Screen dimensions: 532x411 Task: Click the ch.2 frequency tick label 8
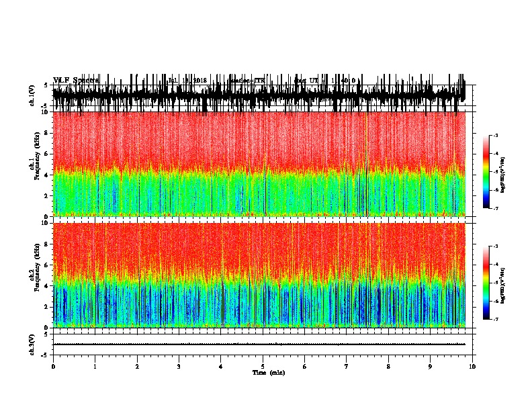click(46, 244)
